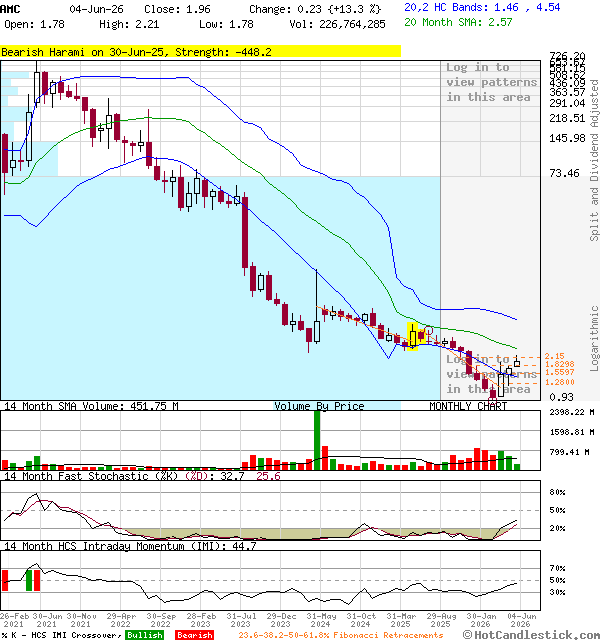Click the green IMI crossover bar
The height and width of the screenshot is (640, 600).
pos(29,580)
